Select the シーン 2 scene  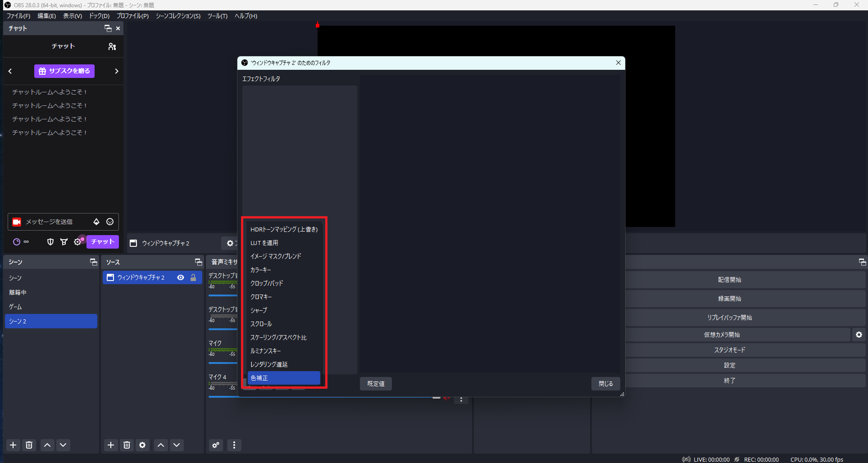point(51,321)
